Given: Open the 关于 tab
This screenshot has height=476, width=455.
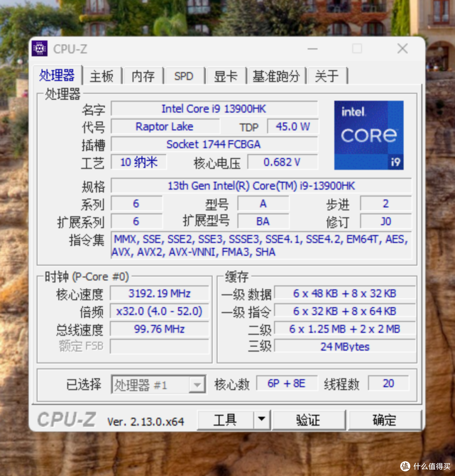Looking at the screenshot, I should coord(327,76).
